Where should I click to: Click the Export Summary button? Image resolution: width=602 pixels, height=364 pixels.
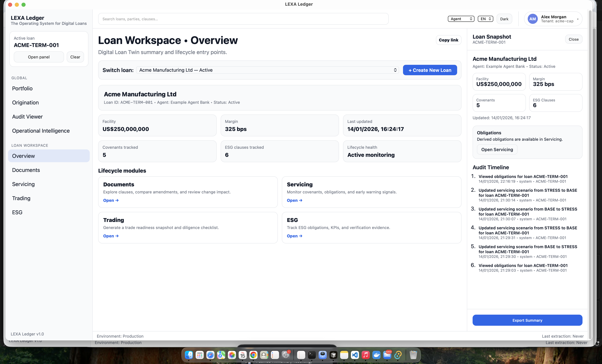click(527, 320)
